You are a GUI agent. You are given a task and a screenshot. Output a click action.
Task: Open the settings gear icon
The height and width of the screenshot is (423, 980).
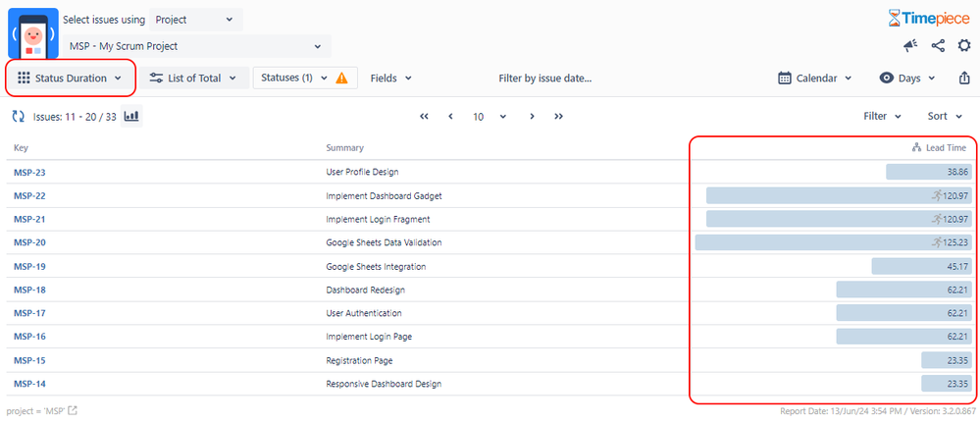(964, 46)
